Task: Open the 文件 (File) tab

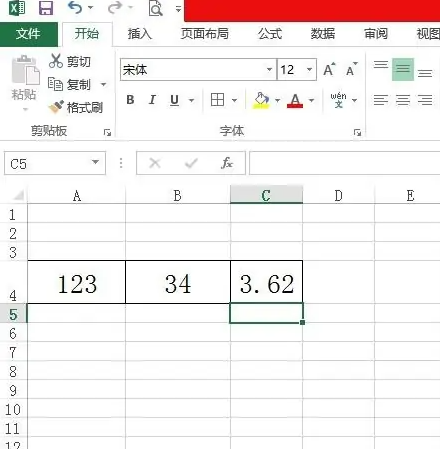Action: click(x=28, y=34)
